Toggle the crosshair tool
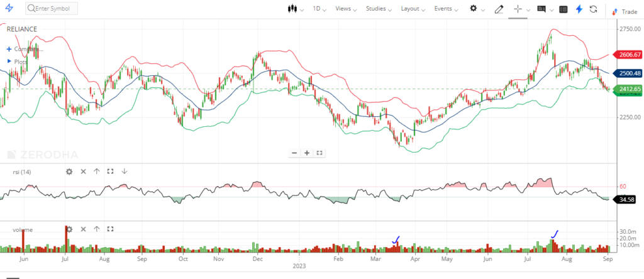Viewport: 644px width, 279px height. pos(518,9)
